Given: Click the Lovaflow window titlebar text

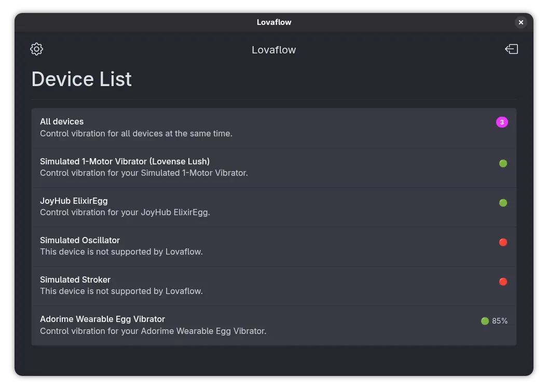Looking at the screenshot, I should pyautogui.click(x=273, y=22).
